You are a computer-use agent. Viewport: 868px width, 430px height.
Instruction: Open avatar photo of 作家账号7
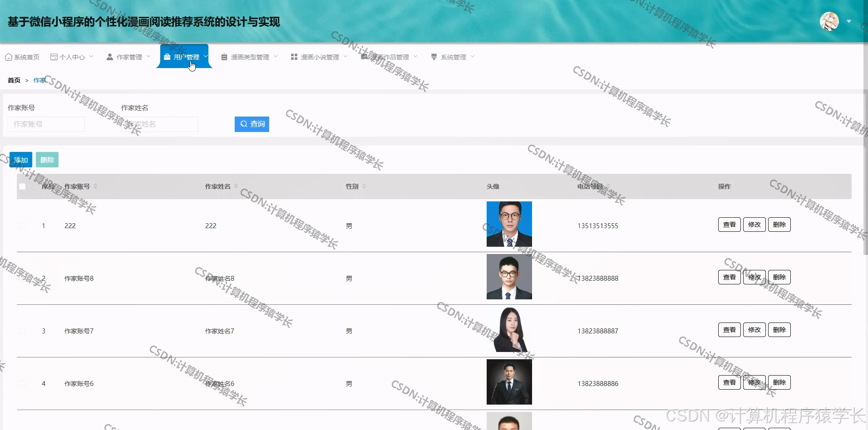(509, 329)
